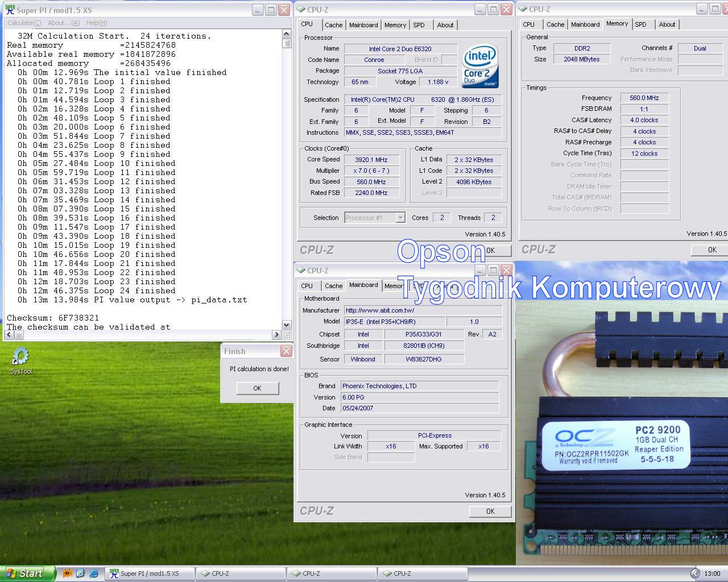Click the taskbar clock showing 13:00
The width and height of the screenshot is (728, 582).
712,573
